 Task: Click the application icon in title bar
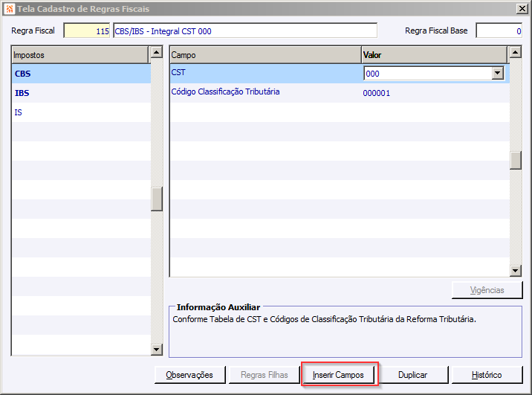10,8
